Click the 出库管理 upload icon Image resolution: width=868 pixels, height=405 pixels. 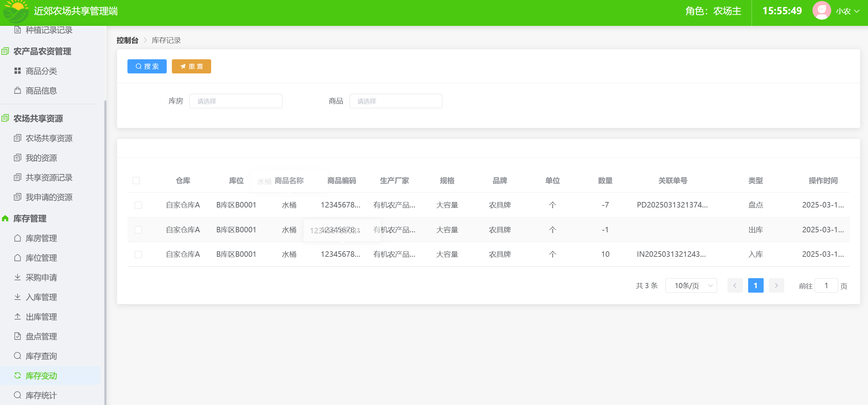[x=18, y=317]
